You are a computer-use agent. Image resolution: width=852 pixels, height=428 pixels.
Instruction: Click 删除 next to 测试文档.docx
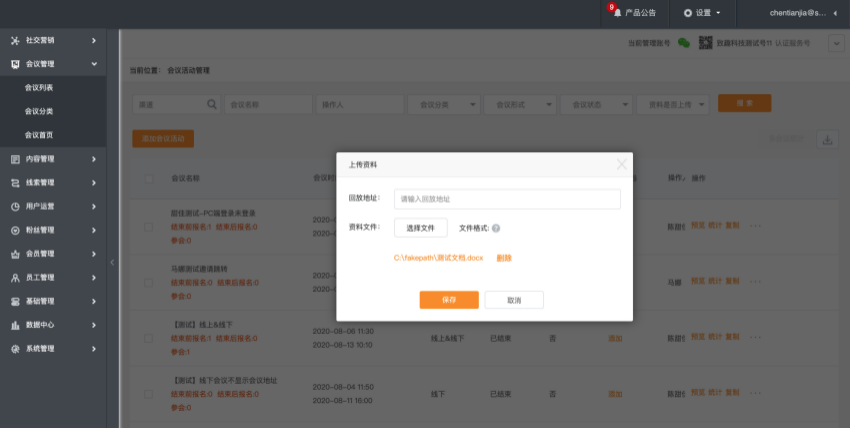(x=504, y=258)
